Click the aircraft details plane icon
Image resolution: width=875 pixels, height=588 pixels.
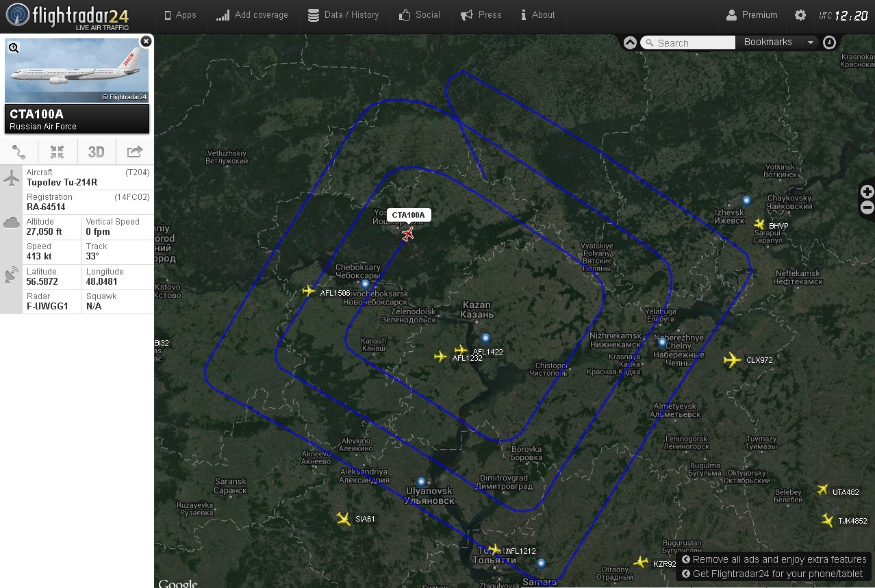11,179
